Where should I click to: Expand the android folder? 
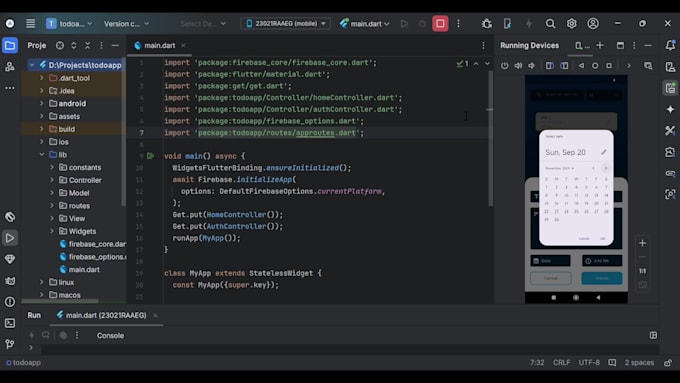(42, 103)
